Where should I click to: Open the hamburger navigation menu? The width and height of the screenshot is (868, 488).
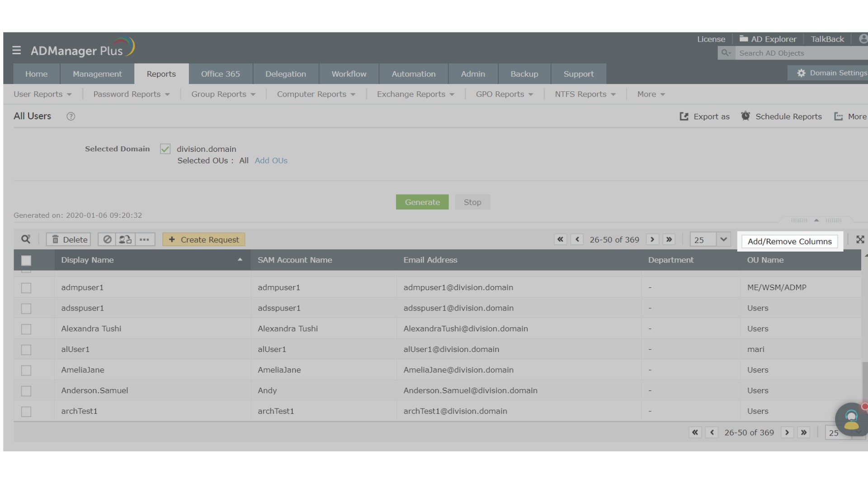tap(17, 50)
